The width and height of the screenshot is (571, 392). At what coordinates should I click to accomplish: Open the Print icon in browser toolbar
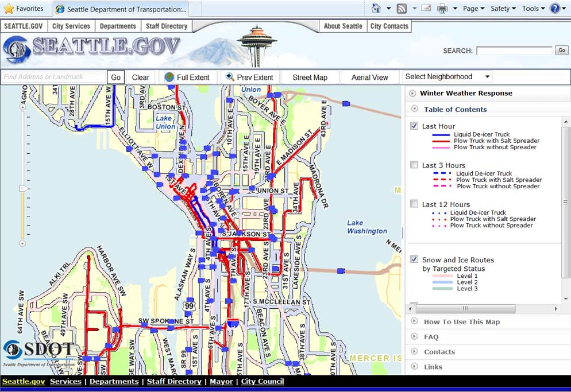[442, 9]
